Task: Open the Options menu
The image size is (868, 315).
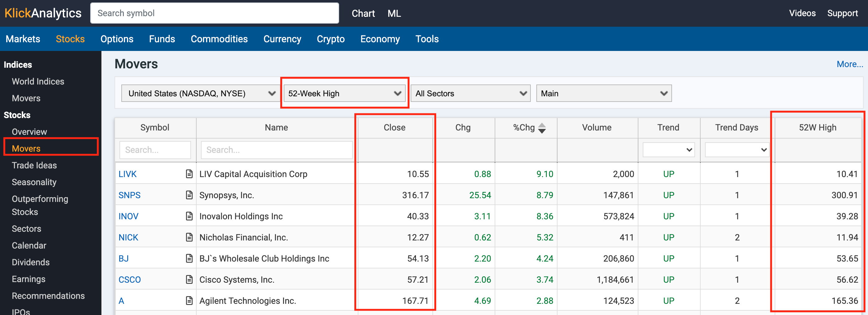Action: pyautogui.click(x=117, y=39)
